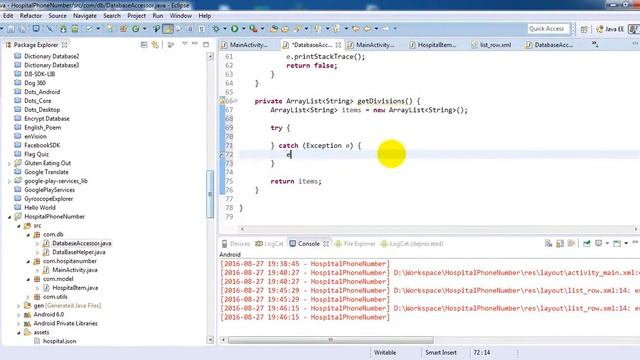Image resolution: width=640 pixels, height=360 pixels.
Task: Close the Package Explorer tab
Action: click(64, 44)
